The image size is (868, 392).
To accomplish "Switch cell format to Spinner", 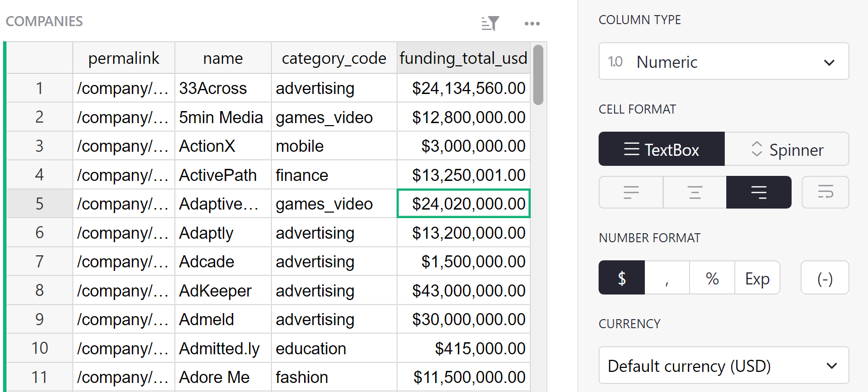I will click(x=787, y=150).
